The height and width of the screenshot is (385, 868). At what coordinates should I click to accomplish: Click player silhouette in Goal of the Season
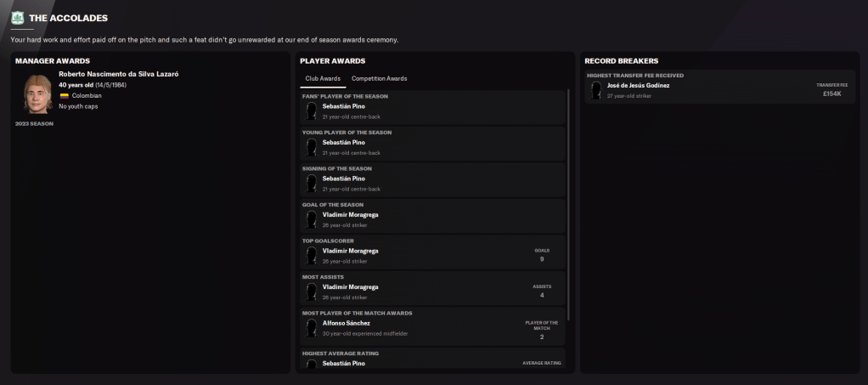(x=312, y=219)
